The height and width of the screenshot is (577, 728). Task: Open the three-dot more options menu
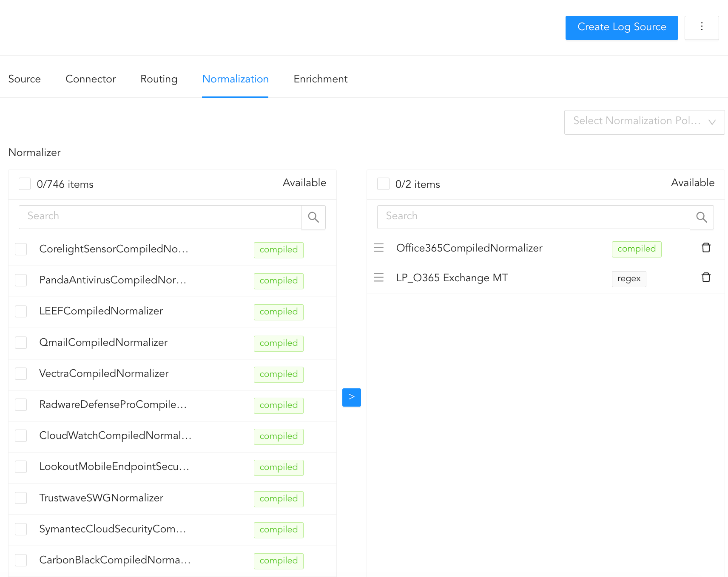[702, 27]
